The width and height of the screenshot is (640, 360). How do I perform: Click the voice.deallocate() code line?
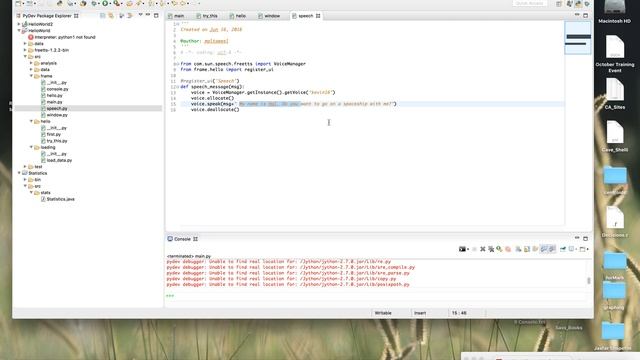point(215,109)
